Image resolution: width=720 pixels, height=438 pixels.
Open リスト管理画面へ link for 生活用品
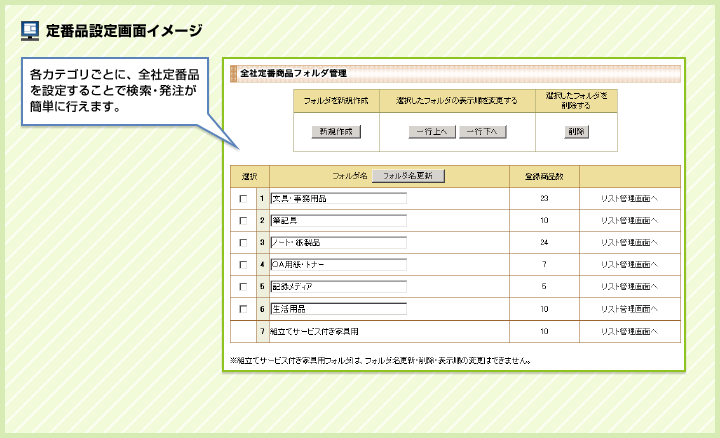pyautogui.click(x=630, y=309)
